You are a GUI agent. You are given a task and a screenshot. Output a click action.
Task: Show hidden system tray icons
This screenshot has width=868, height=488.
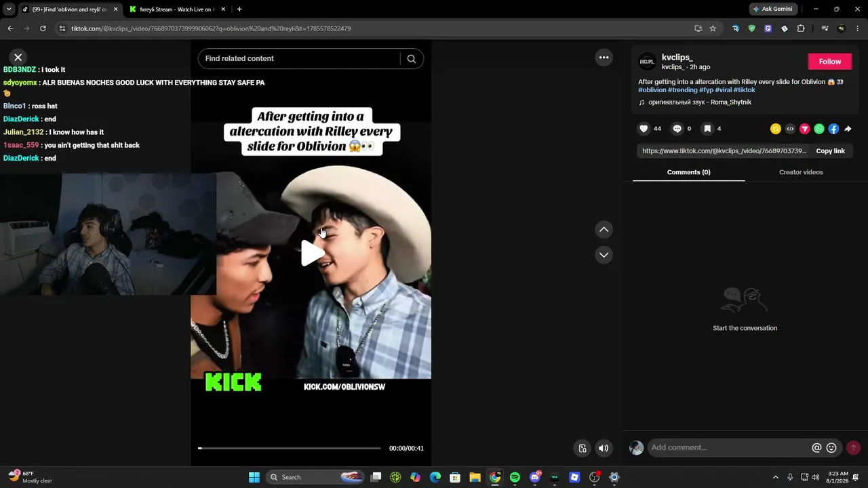(776, 477)
